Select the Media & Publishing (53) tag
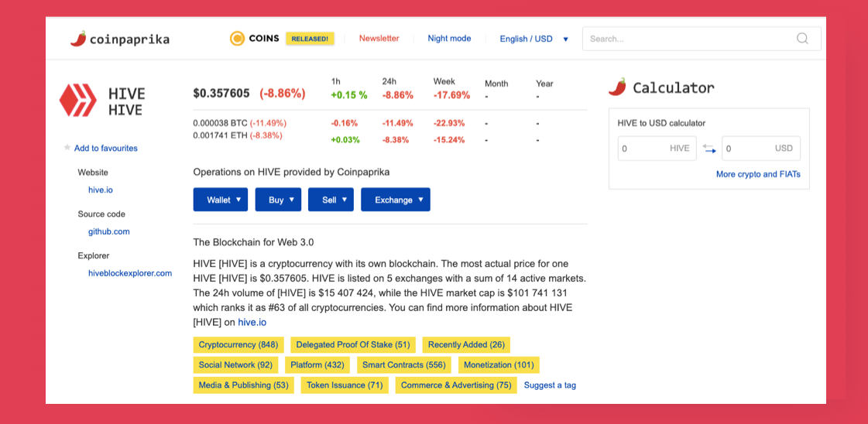This screenshot has width=868, height=424. coord(244,385)
